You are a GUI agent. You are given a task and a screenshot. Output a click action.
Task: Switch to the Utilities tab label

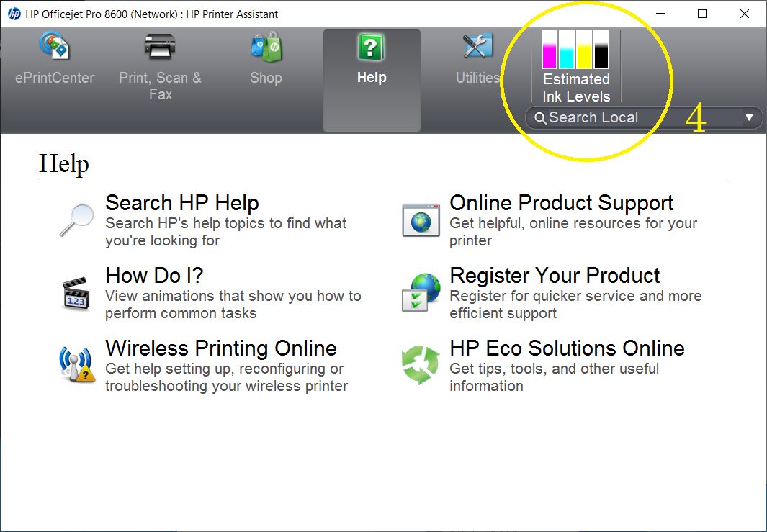coord(477,78)
